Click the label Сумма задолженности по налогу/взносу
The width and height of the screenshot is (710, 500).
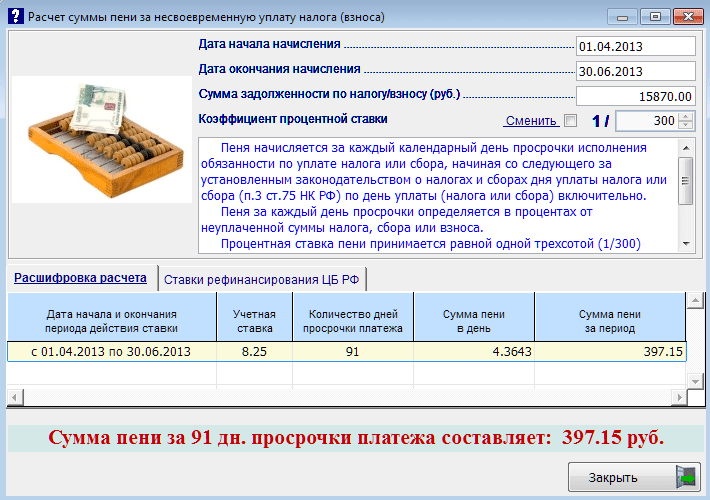[x=329, y=94]
